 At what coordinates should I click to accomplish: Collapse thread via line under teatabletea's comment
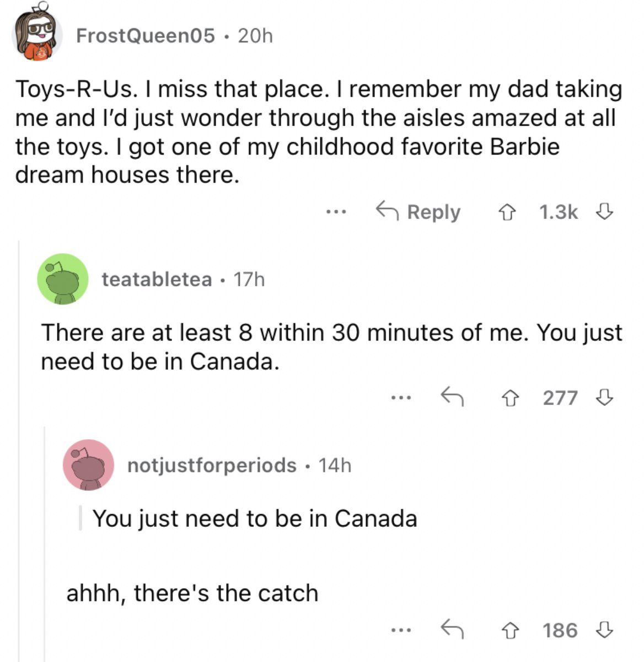[x=45, y=543]
